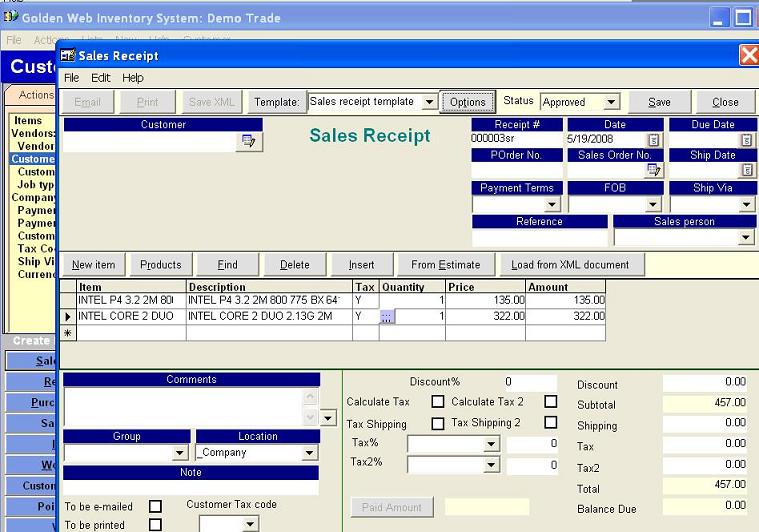Click into the Note field
Image resolution: width=759 pixels, height=532 pixels.
191,487
